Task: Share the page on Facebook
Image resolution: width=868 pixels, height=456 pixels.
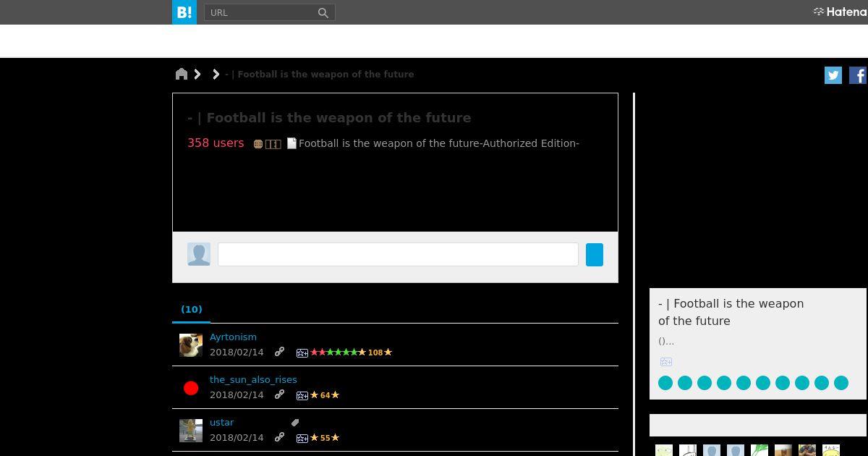Action: pyautogui.click(x=858, y=75)
